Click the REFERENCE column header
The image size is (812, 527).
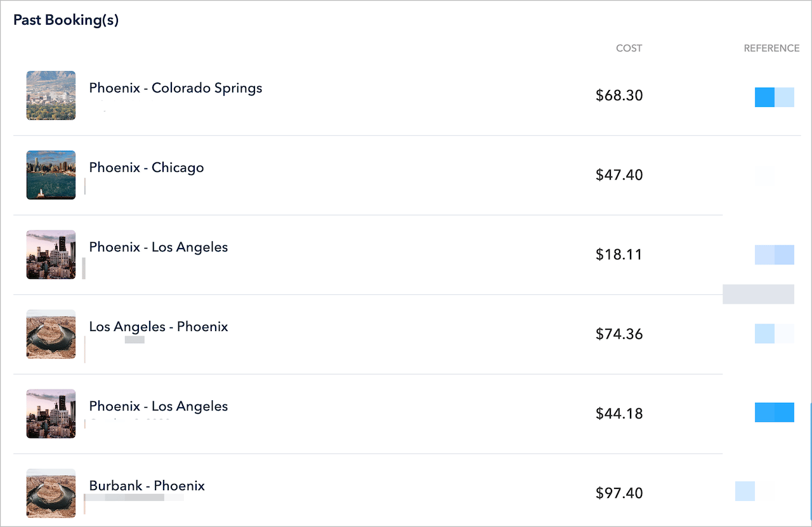tap(771, 48)
